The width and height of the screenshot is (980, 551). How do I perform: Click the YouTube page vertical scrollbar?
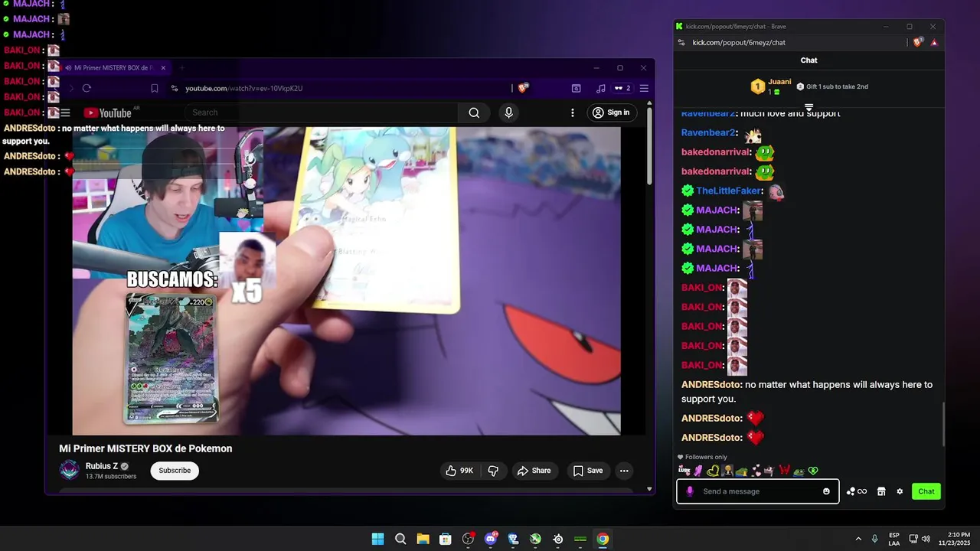click(649, 145)
